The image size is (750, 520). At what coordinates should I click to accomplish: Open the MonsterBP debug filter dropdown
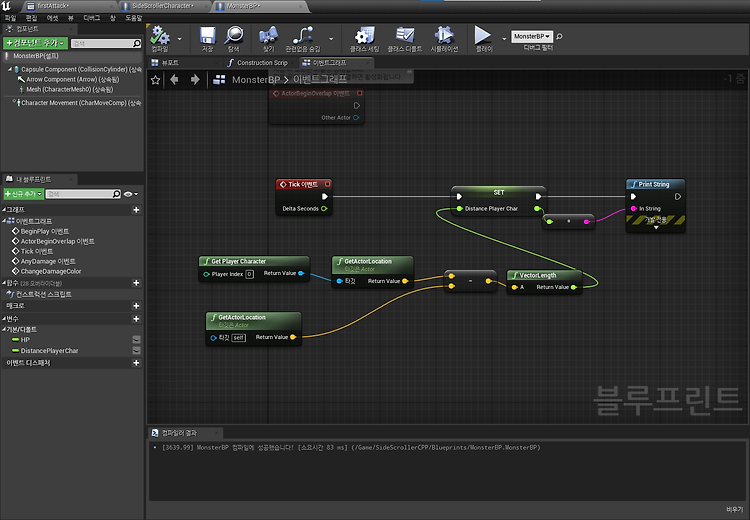(531, 36)
